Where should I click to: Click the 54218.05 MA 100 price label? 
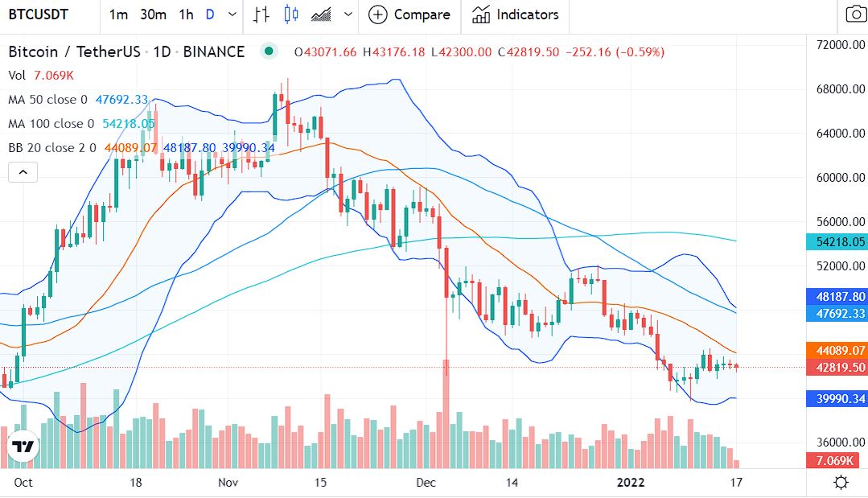837,241
